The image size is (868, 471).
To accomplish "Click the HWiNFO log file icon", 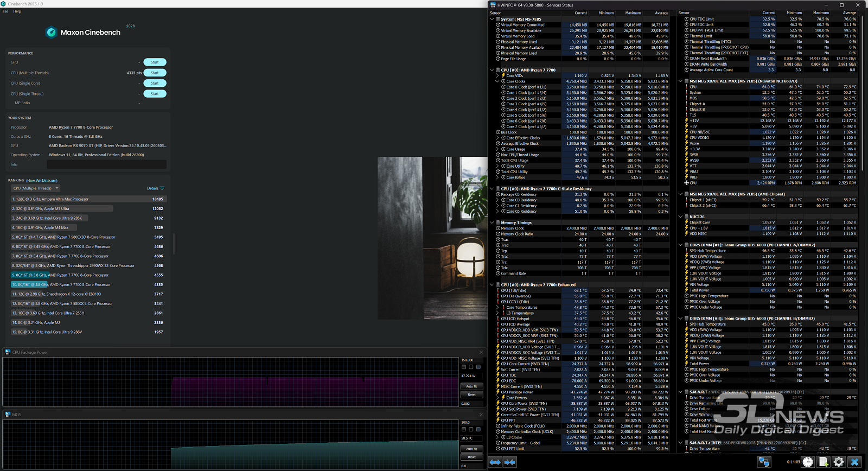I will [x=824, y=462].
